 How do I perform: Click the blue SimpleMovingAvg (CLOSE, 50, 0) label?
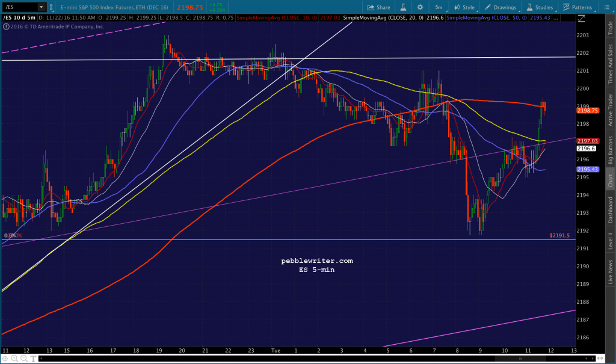coord(487,17)
